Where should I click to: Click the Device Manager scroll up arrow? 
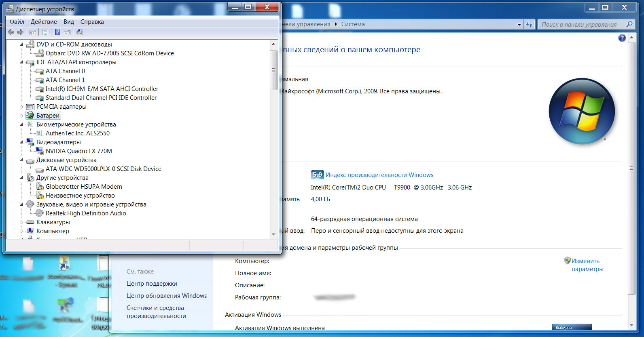(273, 44)
